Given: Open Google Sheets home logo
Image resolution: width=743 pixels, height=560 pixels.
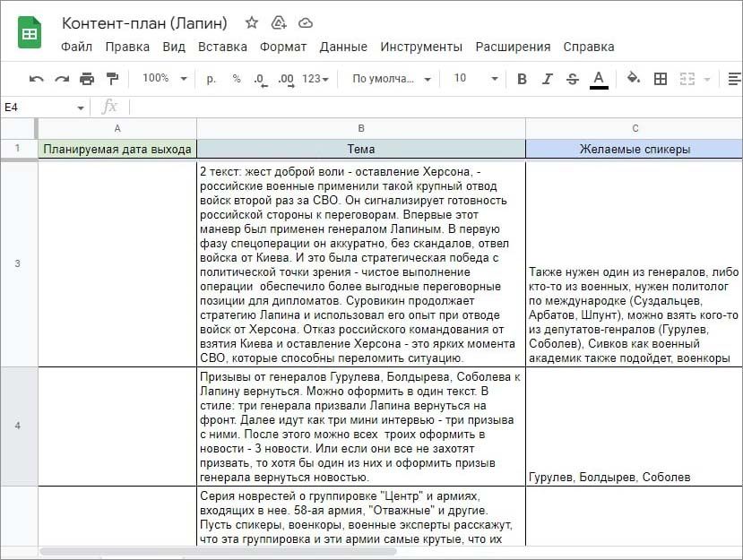Looking at the screenshot, I should coord(30,34).
